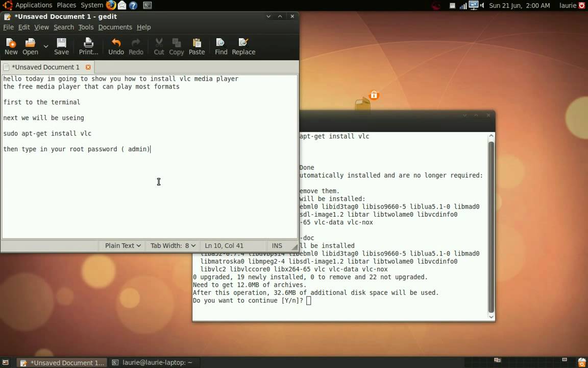
Task: Open Find in gedit toolbar
Action: coord(221,47)
